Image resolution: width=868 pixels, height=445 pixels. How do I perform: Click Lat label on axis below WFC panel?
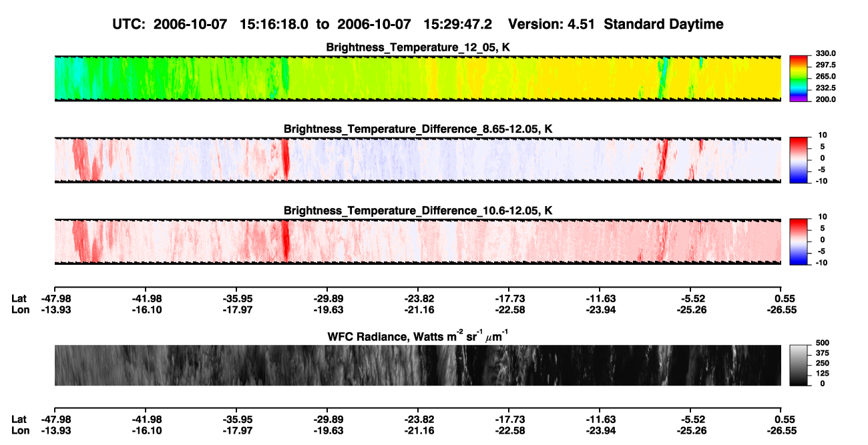pyautogui.click(x=19, y=419)
